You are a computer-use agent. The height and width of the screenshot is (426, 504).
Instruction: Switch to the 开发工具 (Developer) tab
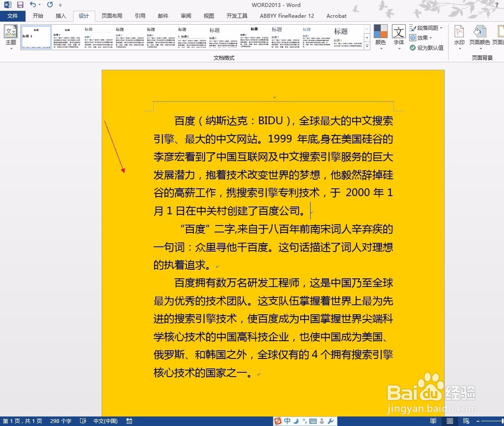(237, 16)
